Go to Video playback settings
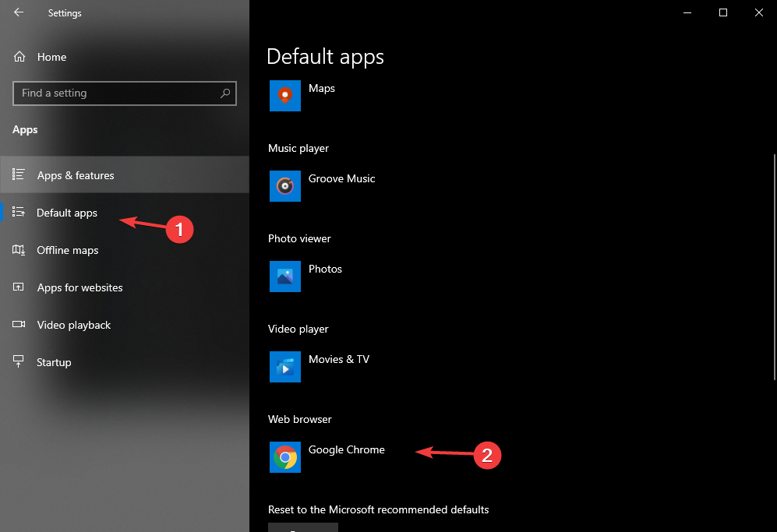 [x=74, y=325]
